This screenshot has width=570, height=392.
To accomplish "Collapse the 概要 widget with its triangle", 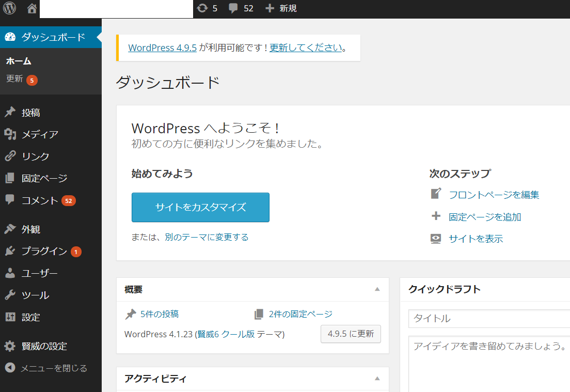I will pyautogui.click(x=377, y=289).
